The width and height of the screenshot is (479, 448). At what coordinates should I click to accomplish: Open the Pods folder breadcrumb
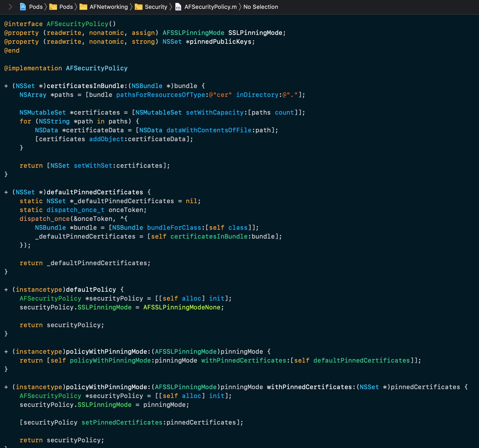pos(66,7)
